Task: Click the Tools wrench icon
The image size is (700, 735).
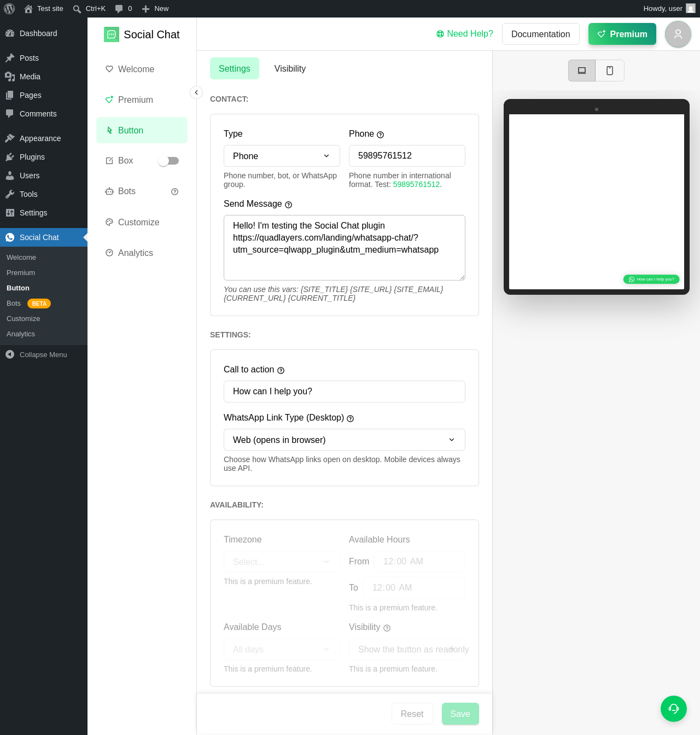Action: click(x=10, y=194)
